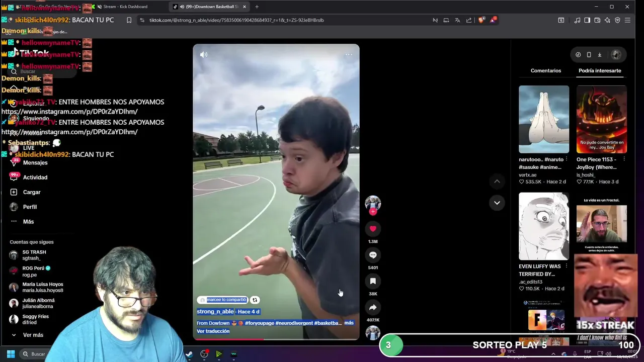Mute the TikTok video sound
Viewport: 644px width, 362px height.
tap(203, 54)
